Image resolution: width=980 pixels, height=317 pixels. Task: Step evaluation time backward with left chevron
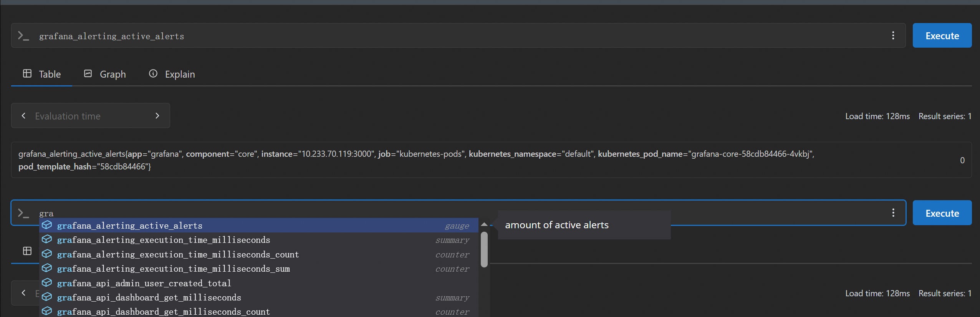[x=23, y=116]
